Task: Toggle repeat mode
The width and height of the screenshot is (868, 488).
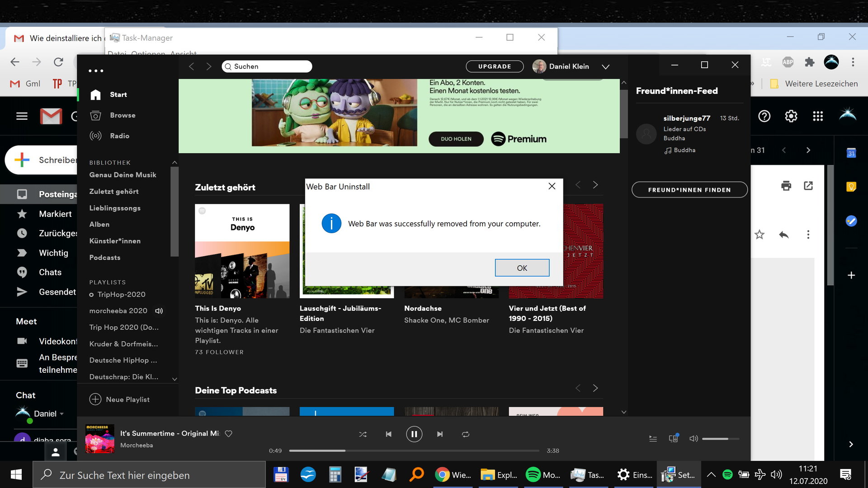Action: pyautogui.click(x=466, y=434)
